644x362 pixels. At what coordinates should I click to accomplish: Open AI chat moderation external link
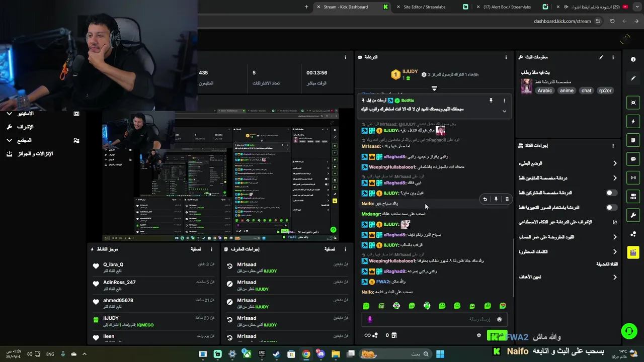[x=614, y=222]
